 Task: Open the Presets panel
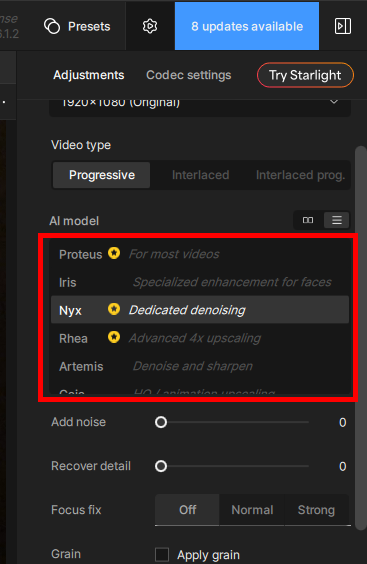click(77, 26)
